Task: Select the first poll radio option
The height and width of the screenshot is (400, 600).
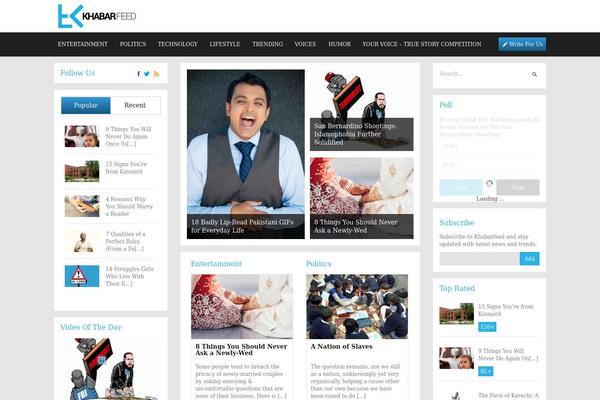Action: (445, 146)
